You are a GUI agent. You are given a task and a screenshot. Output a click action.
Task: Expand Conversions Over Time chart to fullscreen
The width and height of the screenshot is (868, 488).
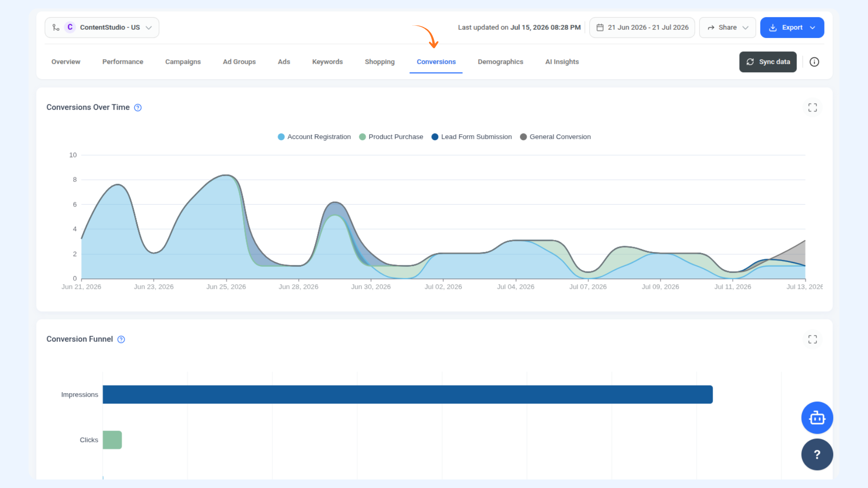pyautogui.click(x=812, y=108)
